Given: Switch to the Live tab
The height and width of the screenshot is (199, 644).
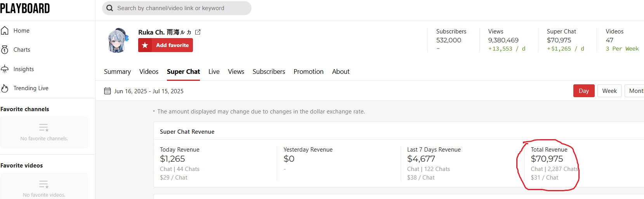Looking at the screenshot, I should pos(214,72).
